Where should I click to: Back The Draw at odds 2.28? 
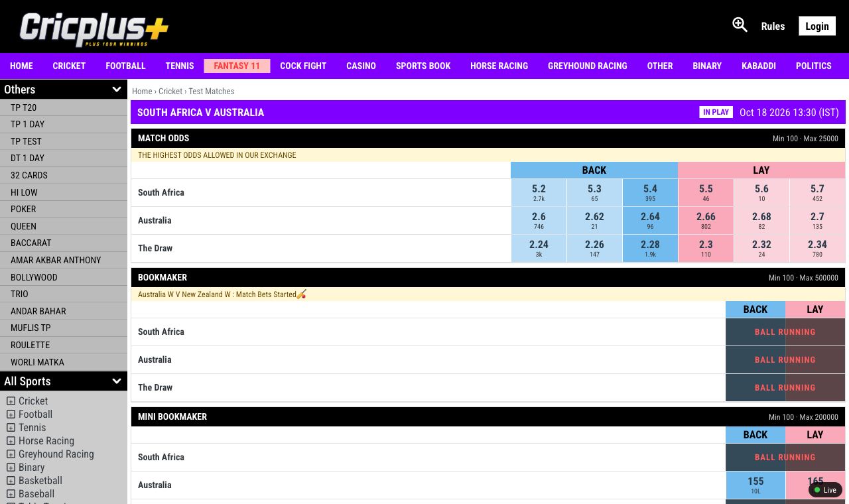tap(650, 248)
